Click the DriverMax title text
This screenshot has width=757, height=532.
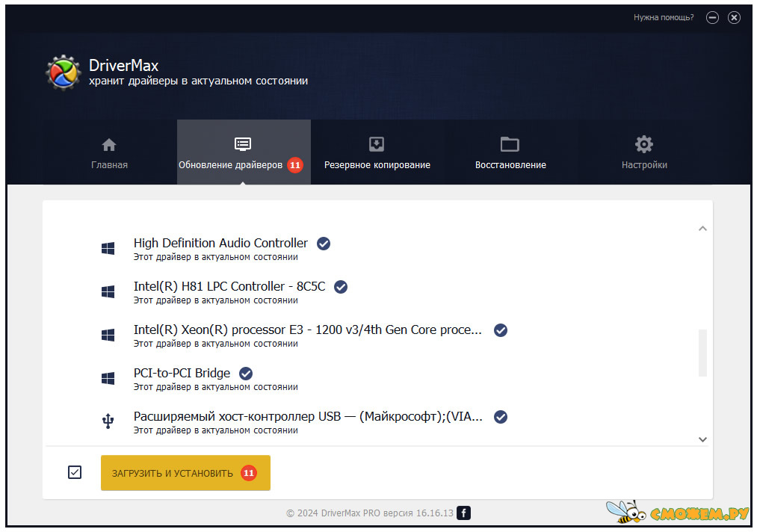pyautogui.click(x=123, y=65)
